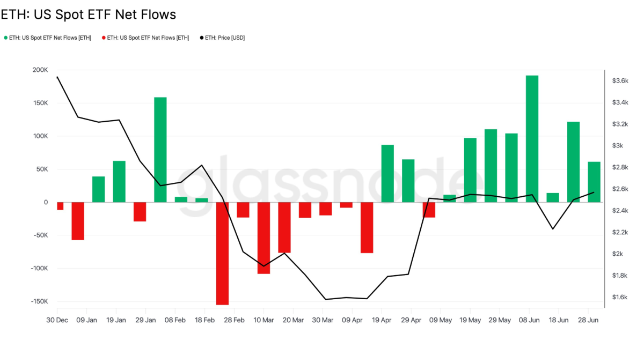Image resolution: width=644 pixels, height=341 pixels.
Task: Click the green legend dot for Net Flows
Action: pyautogui.click(x=5, y=38)
